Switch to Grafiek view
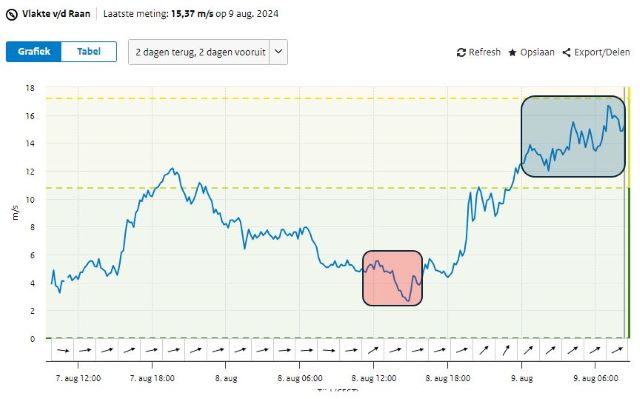This screenshot has height=399, width=640. (x=34, y=51)
